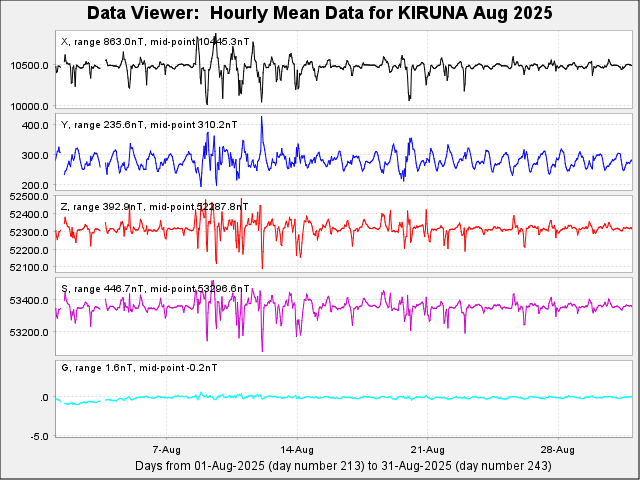
Task: Click the 7-Aug date tick label
Action: click(x=166, y=449)
